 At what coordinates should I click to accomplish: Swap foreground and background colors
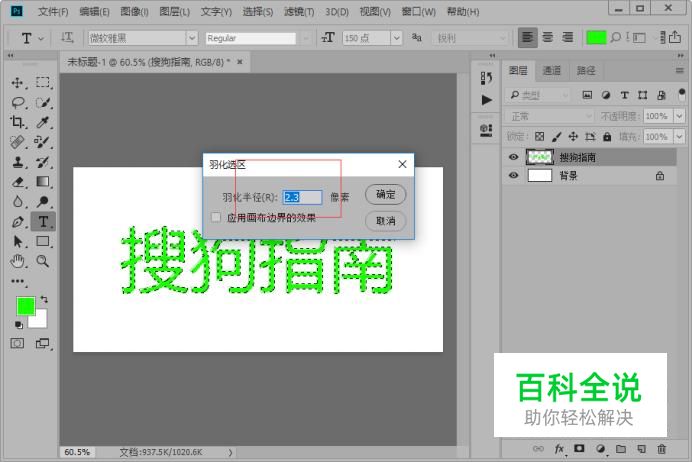pos(44,300)
